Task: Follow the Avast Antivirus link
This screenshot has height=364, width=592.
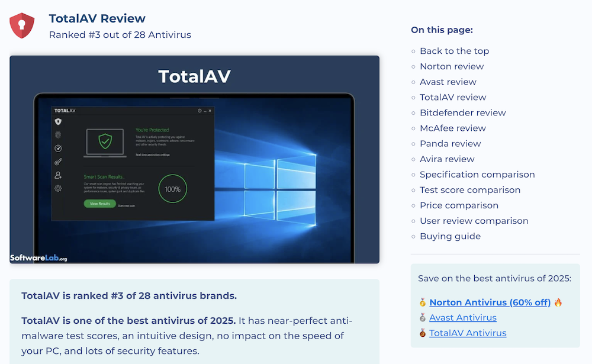Action: pyautogui.click(x=462, y=318)
